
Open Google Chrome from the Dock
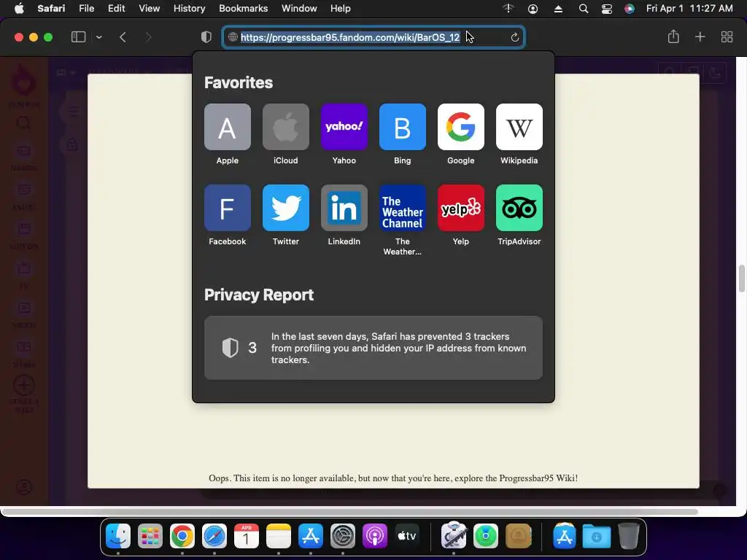[x=182, y=536]
